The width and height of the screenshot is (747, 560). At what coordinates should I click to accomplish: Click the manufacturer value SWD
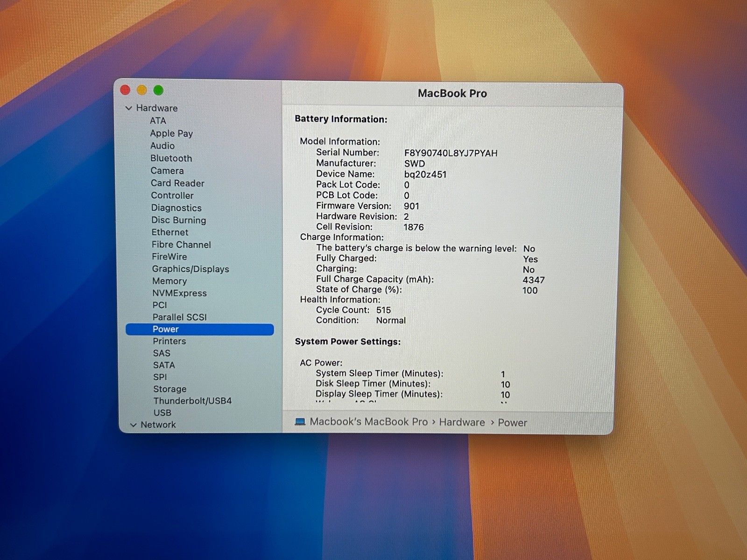tap(415, 164)
